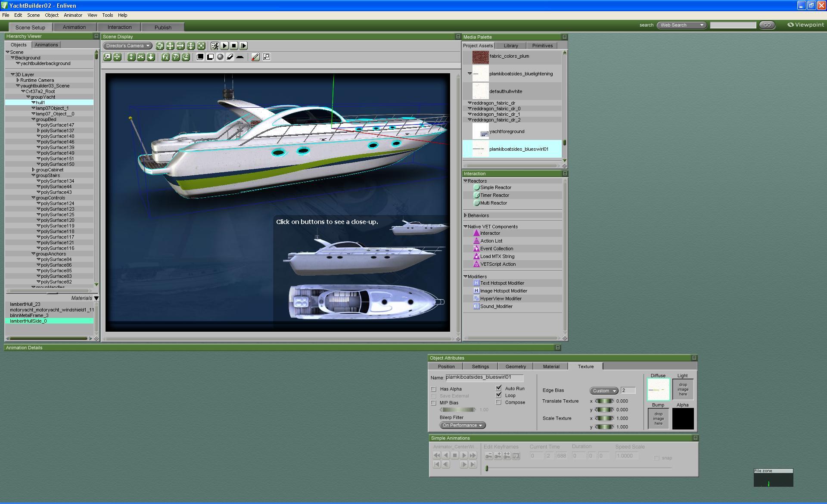Image resolution: width=827 pixels, height=504 pixels.
Task: Open the Scene menu
Action: point(33,15)
